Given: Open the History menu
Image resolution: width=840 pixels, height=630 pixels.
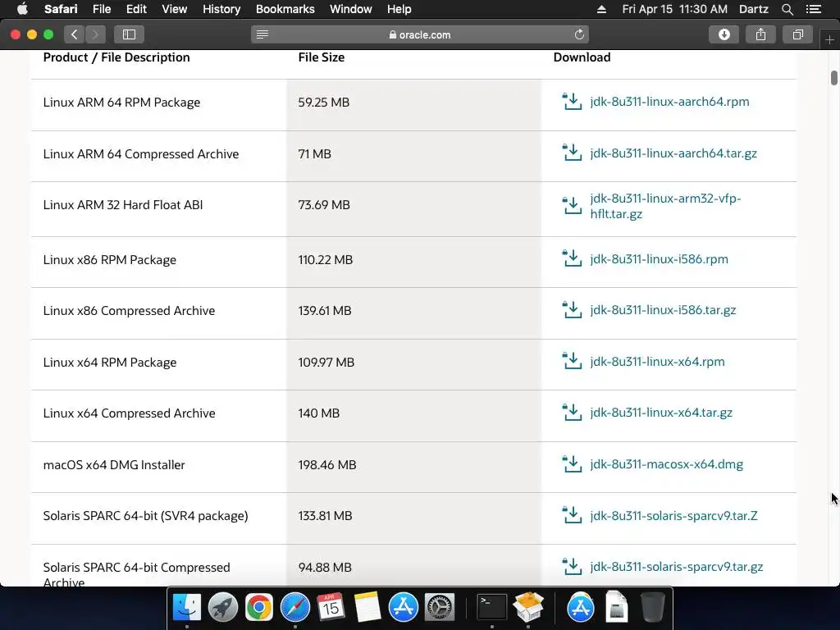Looking at the screenshot, I should click(221, 9).
